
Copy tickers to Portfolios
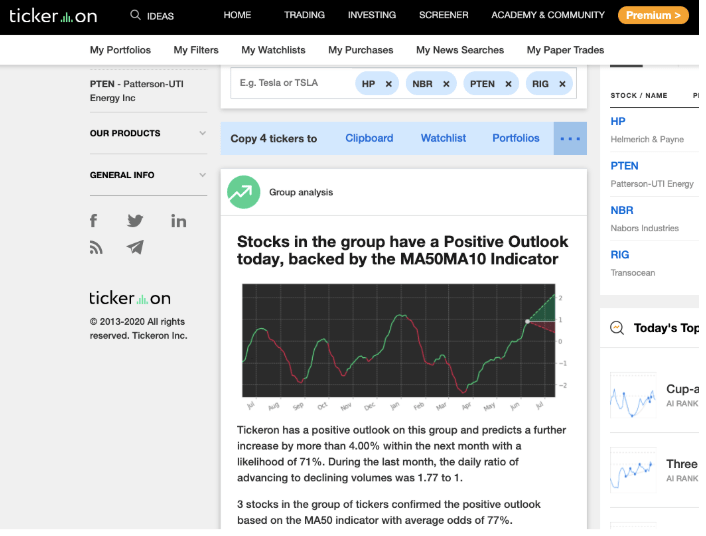[x=516, y=138]
